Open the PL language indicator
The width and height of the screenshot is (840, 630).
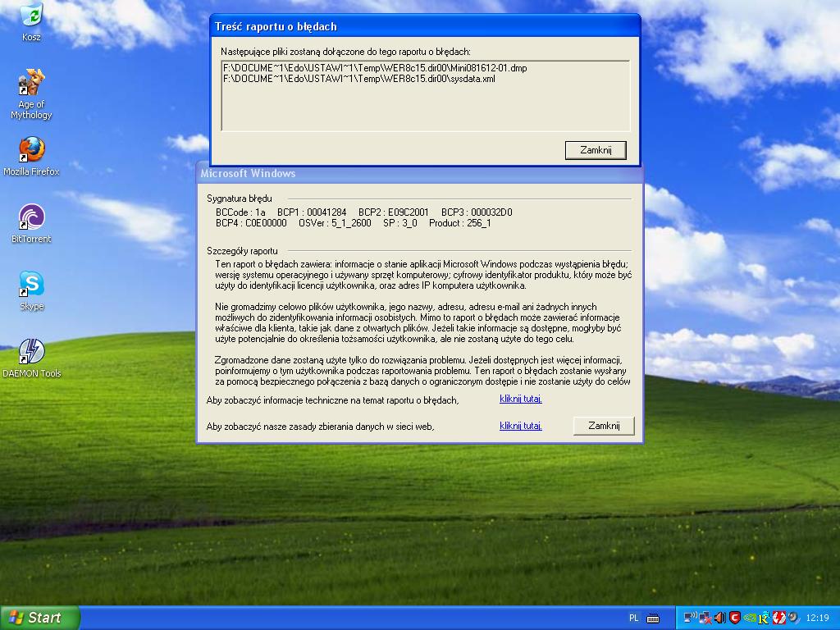point(634,619)
